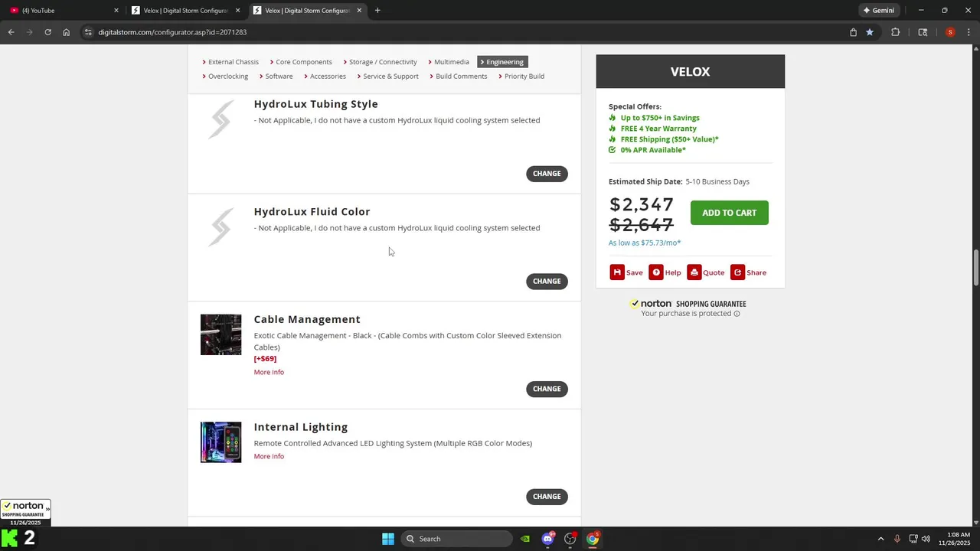Open Discord from the taskbar
Viewport: 980px width, 551px height.
547,539
